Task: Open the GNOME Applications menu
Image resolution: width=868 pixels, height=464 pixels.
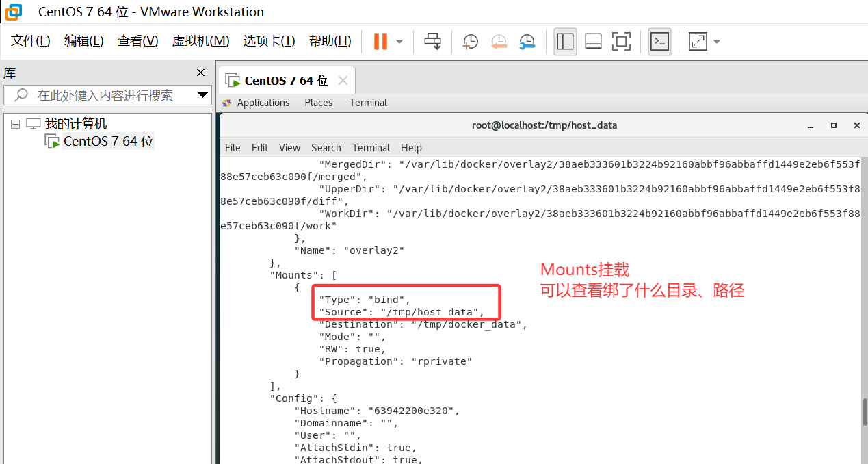Action: (263, 103)
